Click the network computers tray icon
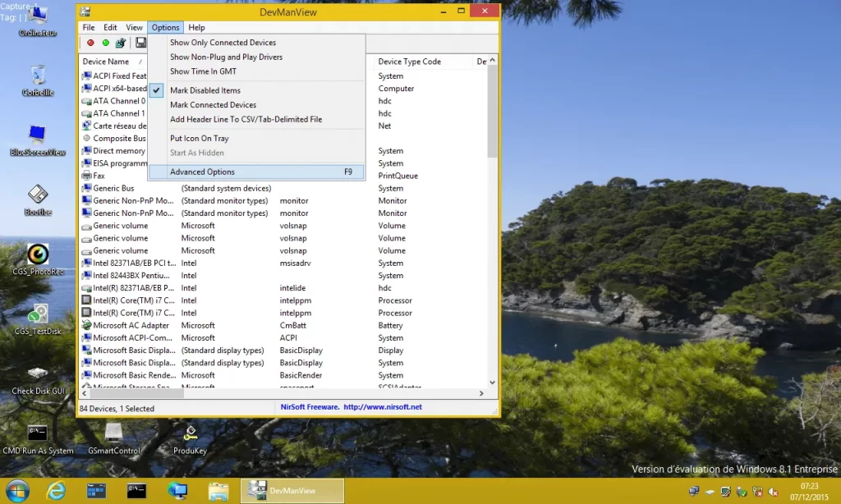 (x=694, y=491)
